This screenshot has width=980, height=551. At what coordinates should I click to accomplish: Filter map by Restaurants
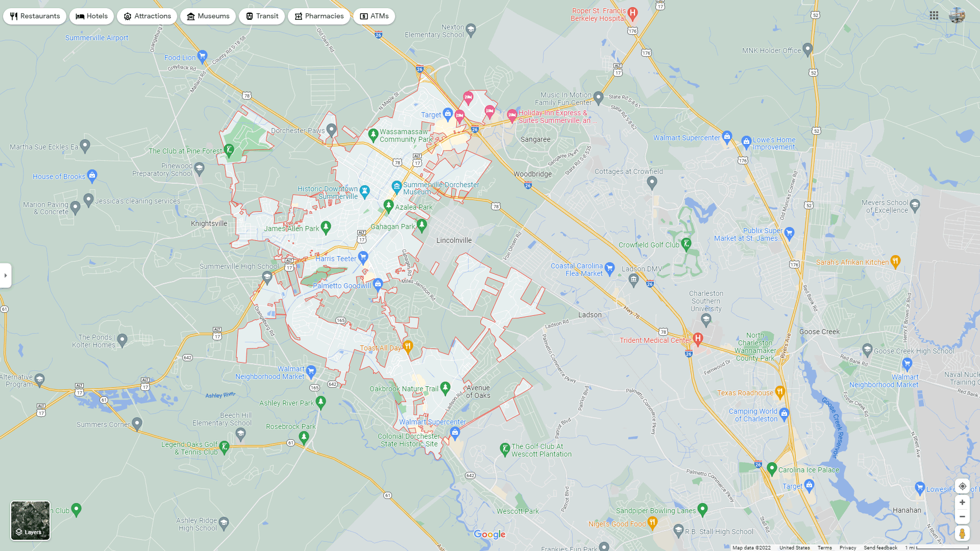(35, 16)
